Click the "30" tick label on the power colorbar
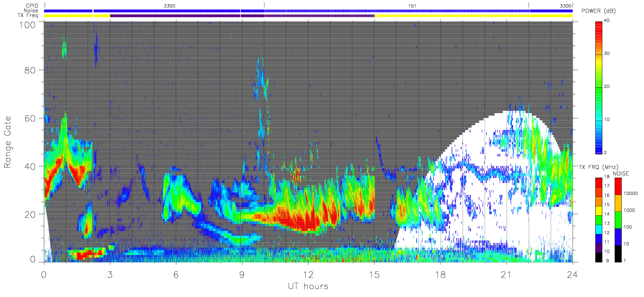The width and height of the screenshot is (644, 297). point(608,53)
